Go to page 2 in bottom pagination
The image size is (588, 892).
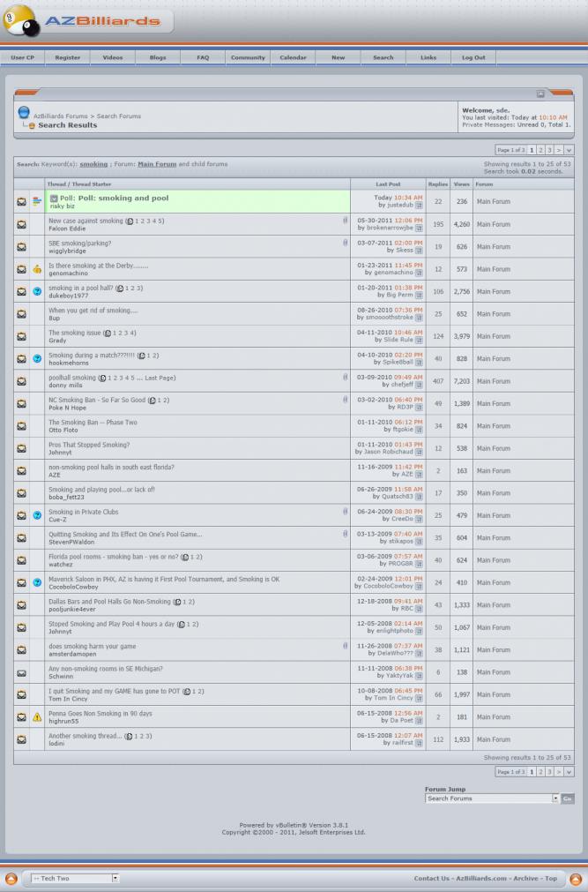[540, 771]
